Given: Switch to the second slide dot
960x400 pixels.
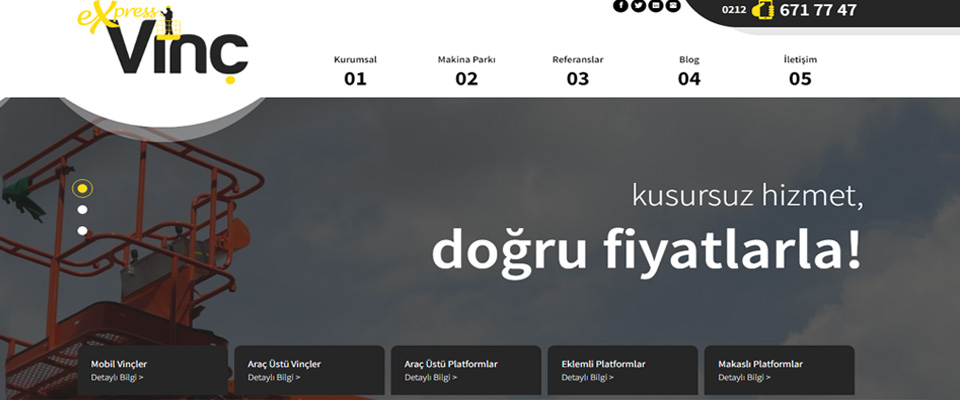Looking at the screenshot, I should 82,209.
